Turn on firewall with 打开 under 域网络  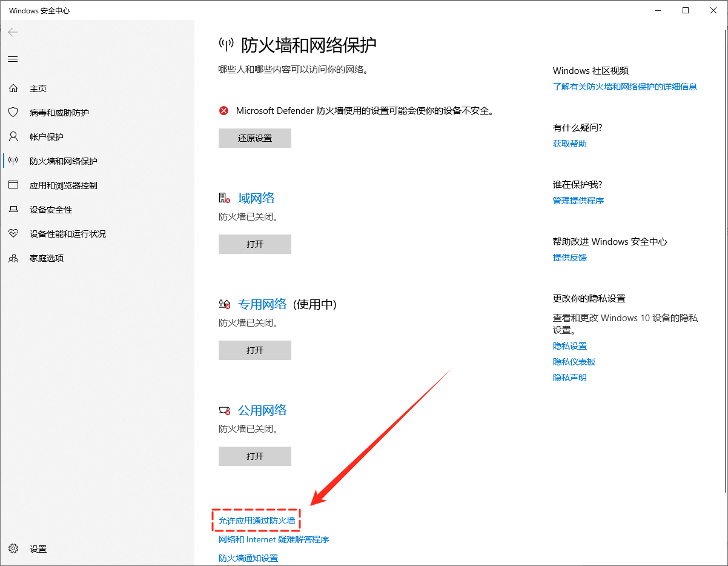pos(255,244)
